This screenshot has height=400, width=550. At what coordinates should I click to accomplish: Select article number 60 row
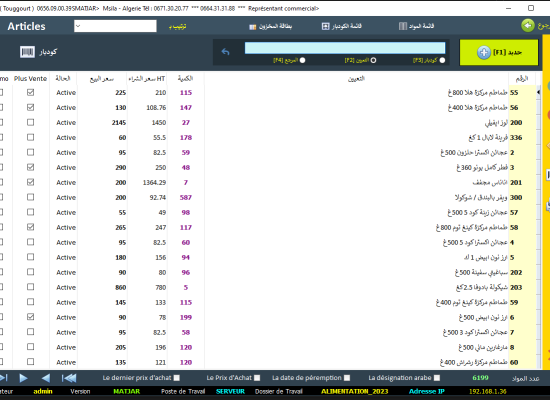coord(514,362)
